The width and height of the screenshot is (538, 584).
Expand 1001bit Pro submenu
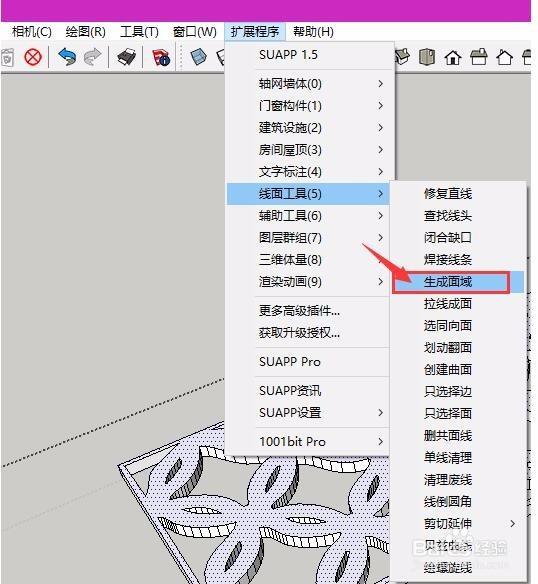pos(308,442)
